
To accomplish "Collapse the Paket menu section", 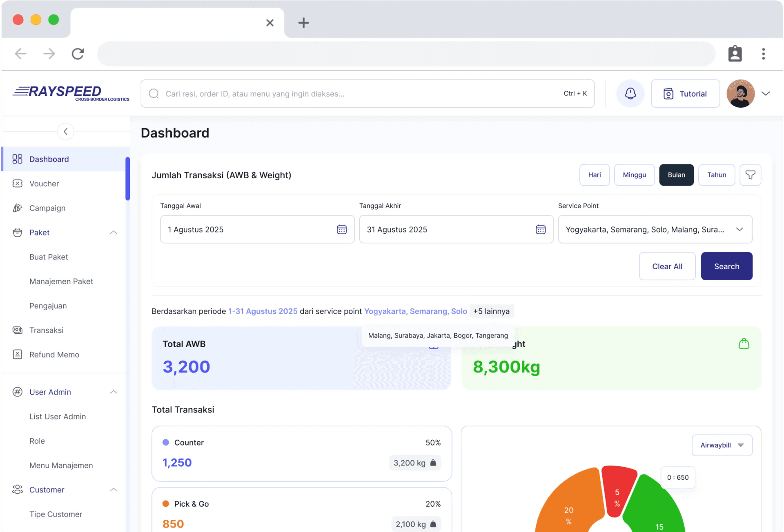I will point(114,233).
